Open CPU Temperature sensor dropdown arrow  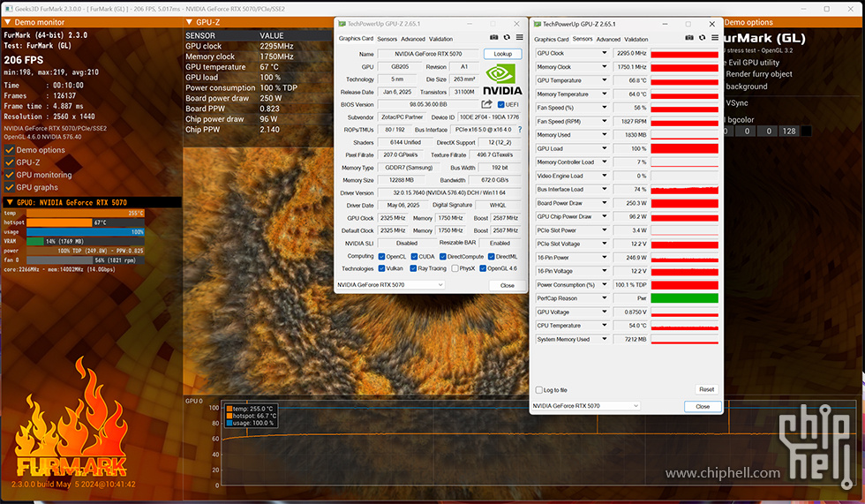(604, 326)
